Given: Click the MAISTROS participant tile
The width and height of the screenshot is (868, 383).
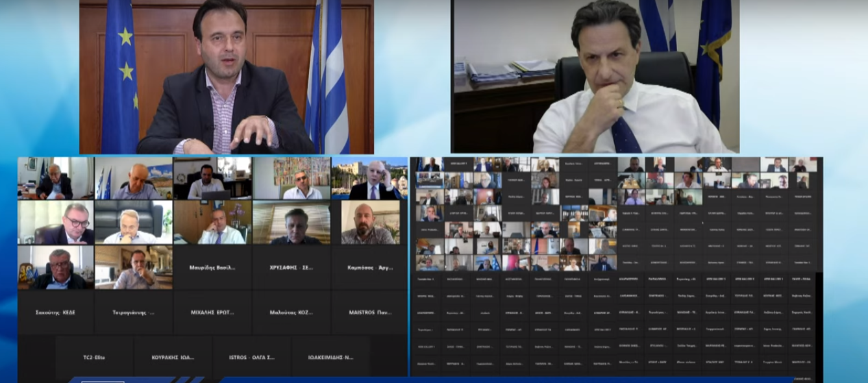Looking at the screenshot, I should [x=369, y=312].
